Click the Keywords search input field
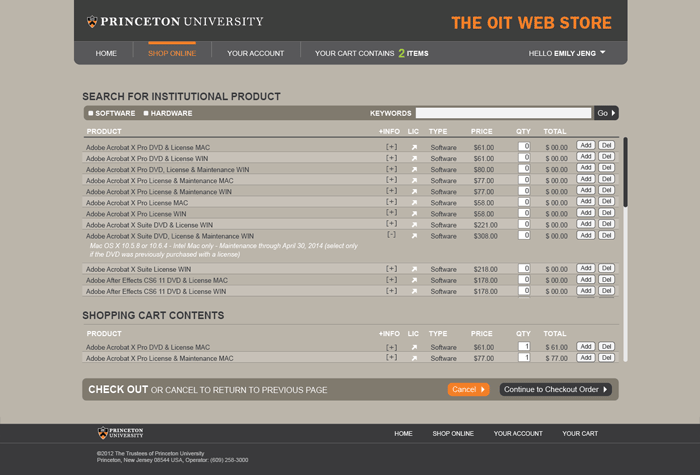 (503, 113)
